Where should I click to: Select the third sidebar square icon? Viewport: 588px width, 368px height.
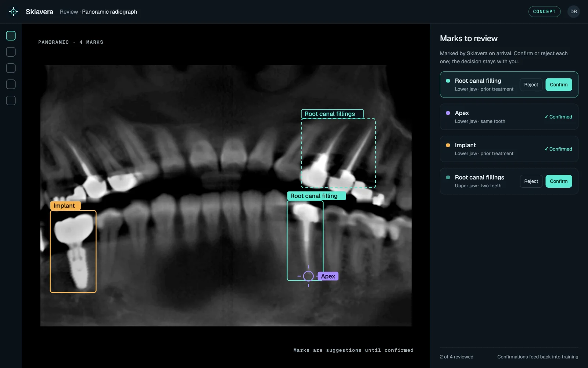point(11,68)
